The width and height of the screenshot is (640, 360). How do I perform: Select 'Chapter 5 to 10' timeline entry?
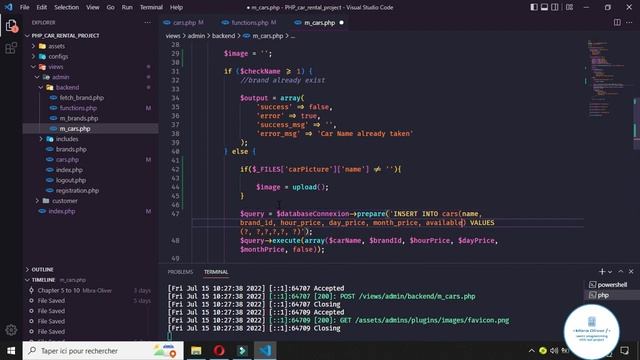pyautogui.click(x=59, y=290)
